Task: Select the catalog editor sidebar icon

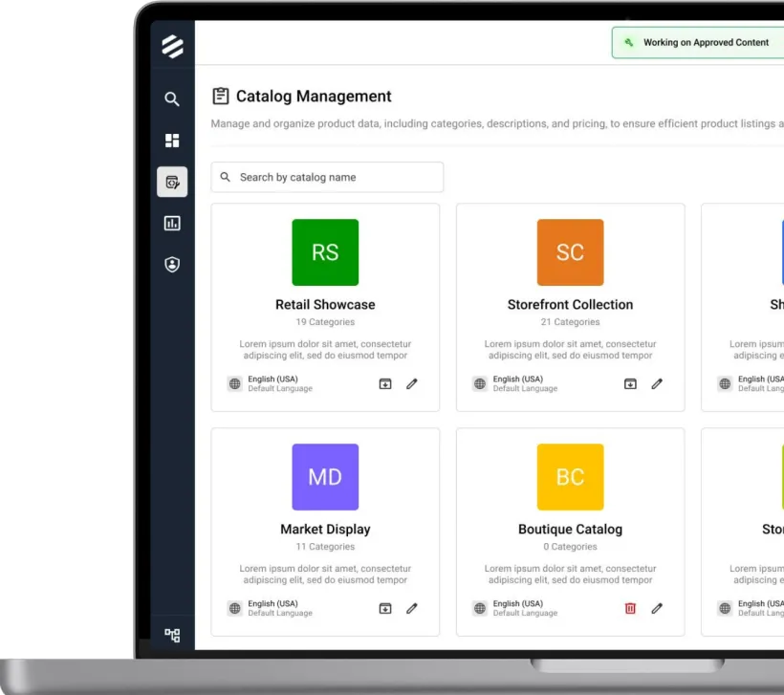Action: pyautogui.click(x=172, y=182)
